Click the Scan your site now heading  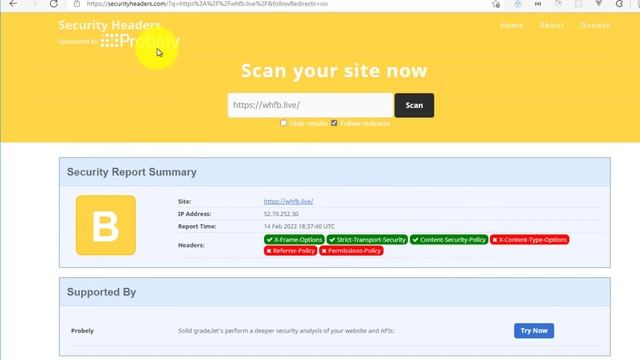[x=334, y=71]
